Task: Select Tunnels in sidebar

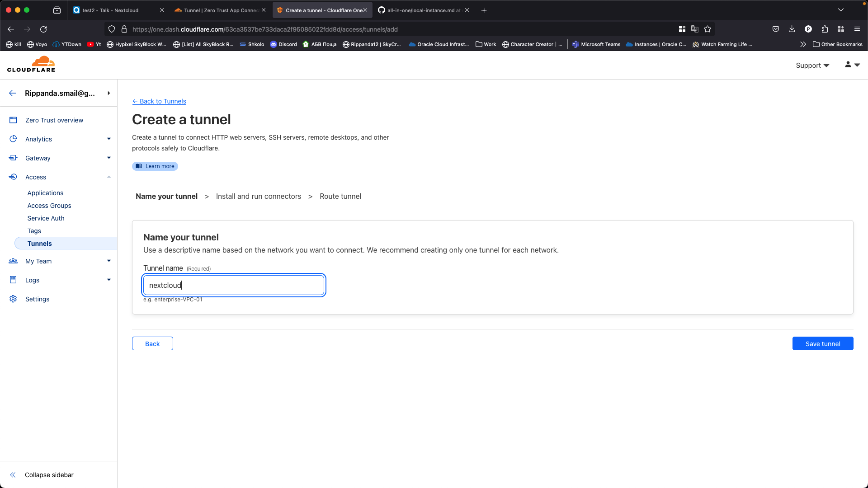Action: tap(66, 243)
